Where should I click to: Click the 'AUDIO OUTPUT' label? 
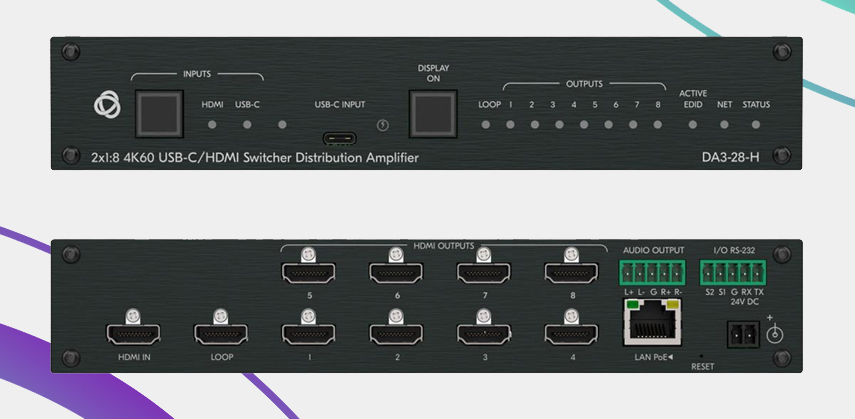pos(653,250)
